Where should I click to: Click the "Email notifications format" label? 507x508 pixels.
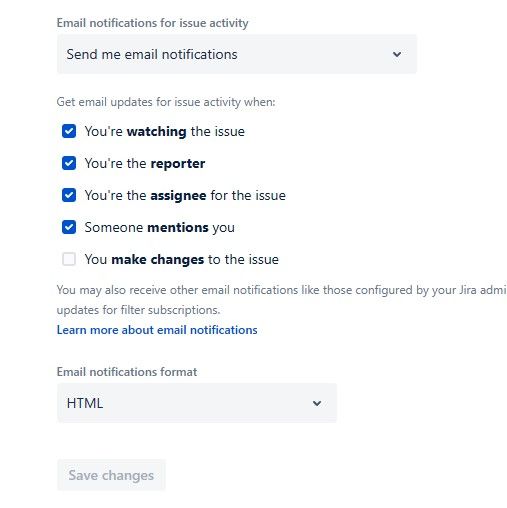click(x=127, y=372)
